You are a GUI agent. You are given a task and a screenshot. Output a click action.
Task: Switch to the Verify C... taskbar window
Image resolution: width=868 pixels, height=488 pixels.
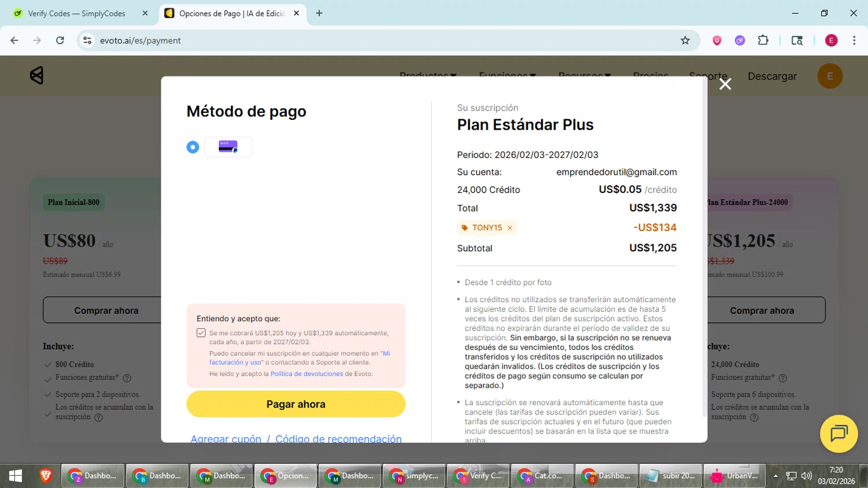click(478, 476)
